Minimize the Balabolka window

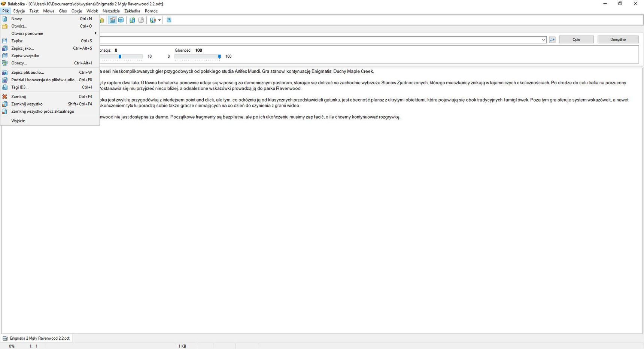(x=605, y=4)
